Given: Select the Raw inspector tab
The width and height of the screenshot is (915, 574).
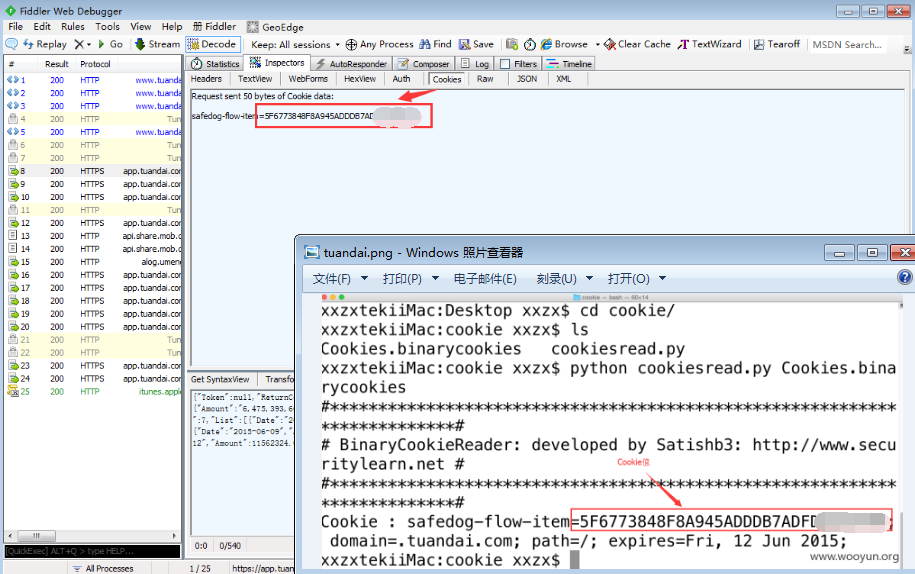Looking at the screenshot, I should (485, 79).
